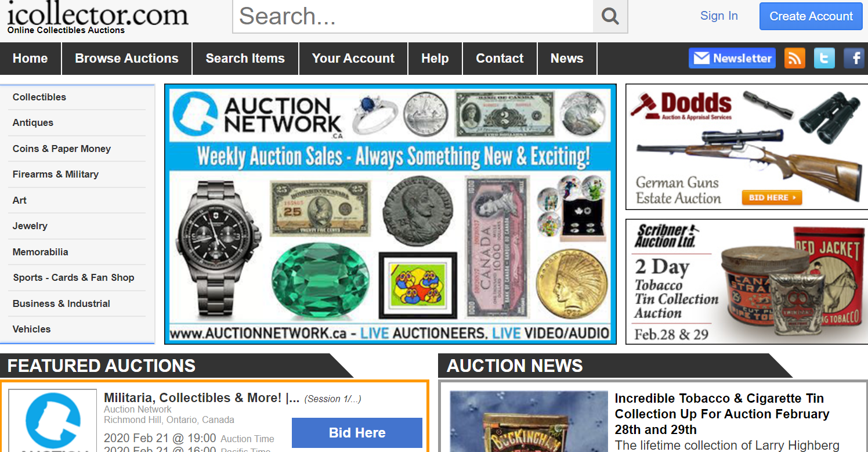Screen dimensions: 868x452
Task: Click the Sign In link
Action: [x=719, y=16]
